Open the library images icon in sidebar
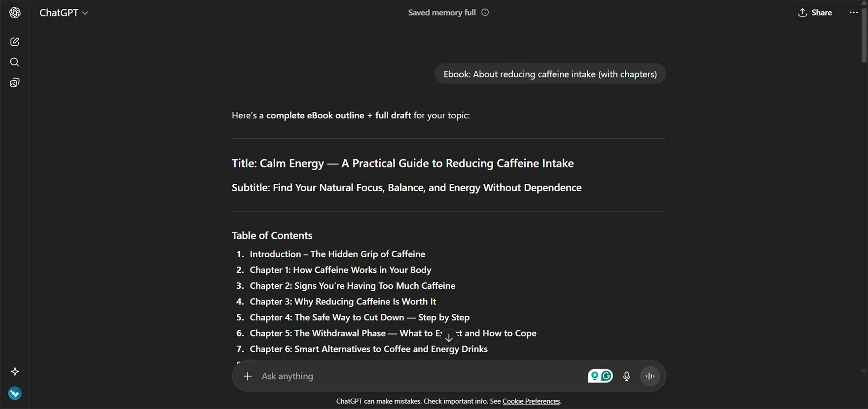Screen dimensions: 868x409 pos(15,83)
